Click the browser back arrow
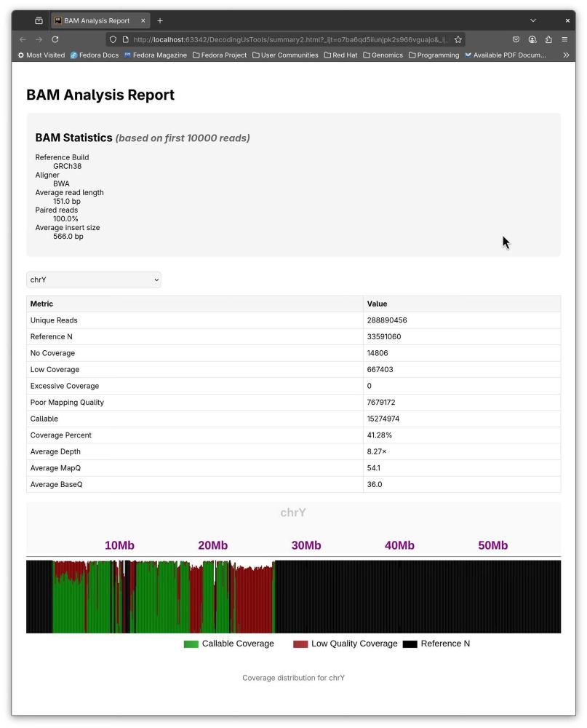 click(23, 39)
